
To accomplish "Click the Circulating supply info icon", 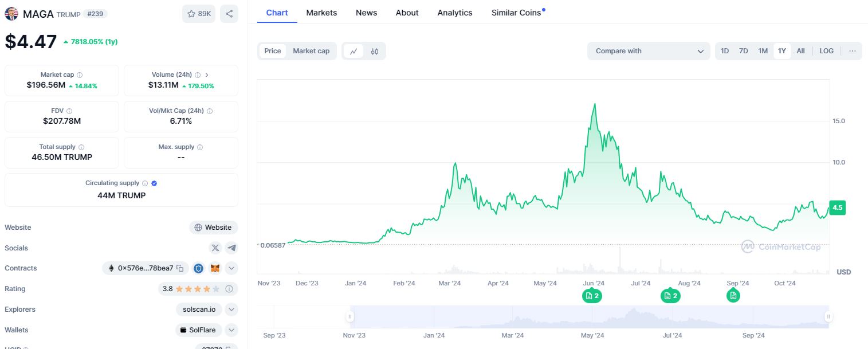I will 145,183.
